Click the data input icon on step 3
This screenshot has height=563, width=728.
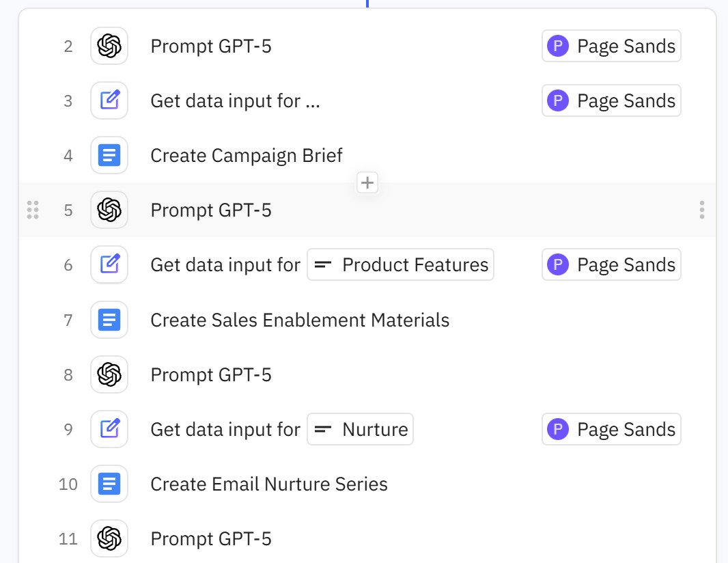click(x=109, y=101)
